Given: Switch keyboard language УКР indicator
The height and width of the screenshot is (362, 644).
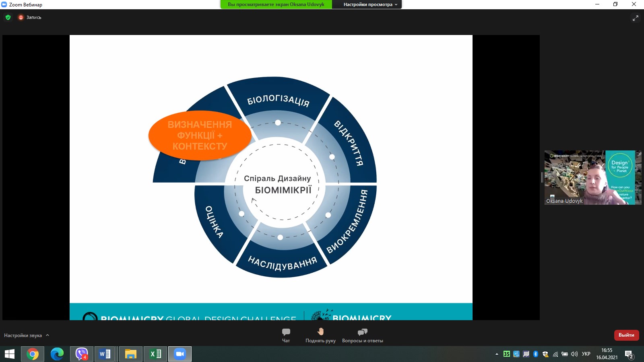Looking at the screenshot, I should click(586, 354).
